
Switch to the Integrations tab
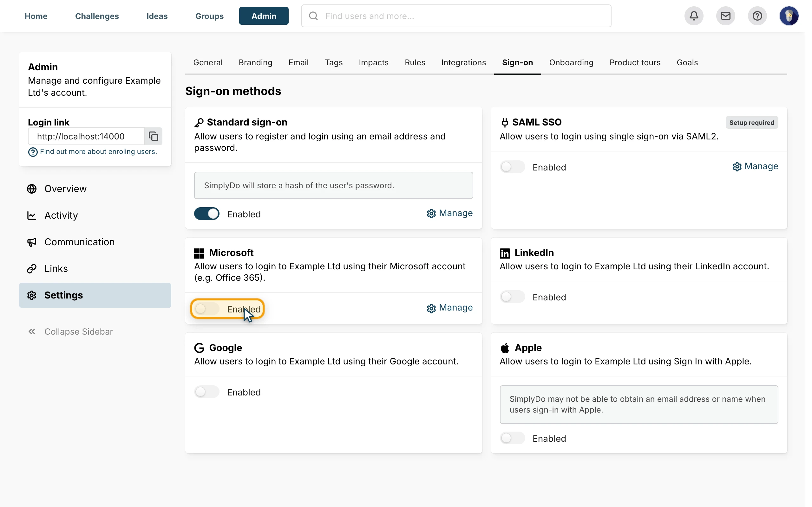click(x=463, y=63)
